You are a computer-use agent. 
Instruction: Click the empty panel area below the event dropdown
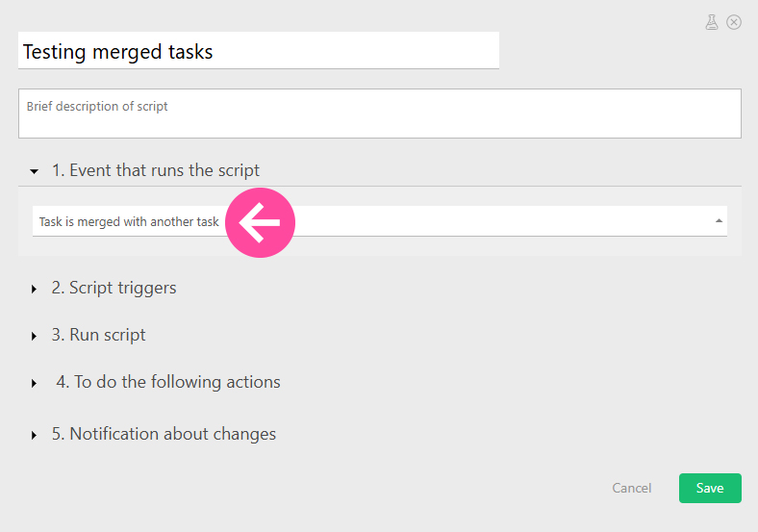click(x=379, y=246)
